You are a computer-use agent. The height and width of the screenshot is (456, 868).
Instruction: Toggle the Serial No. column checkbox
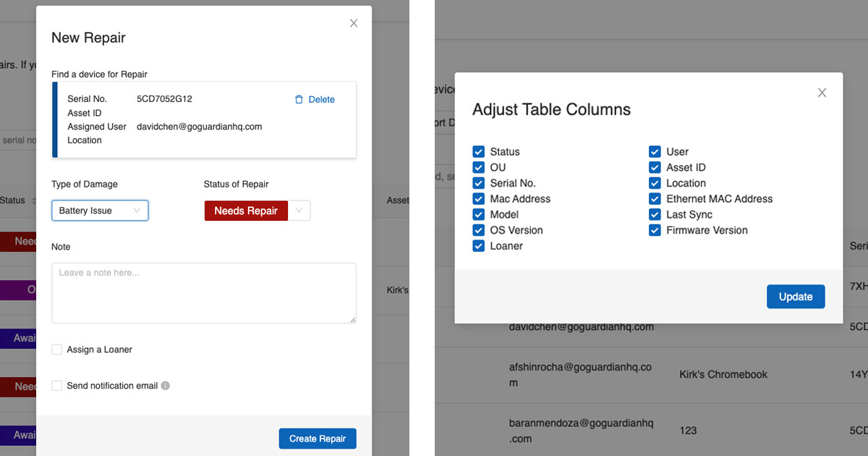tap(478, 183)
